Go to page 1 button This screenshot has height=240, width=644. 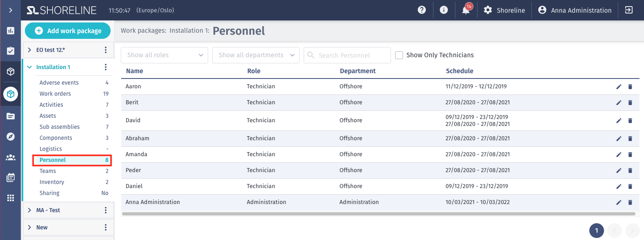597,231
